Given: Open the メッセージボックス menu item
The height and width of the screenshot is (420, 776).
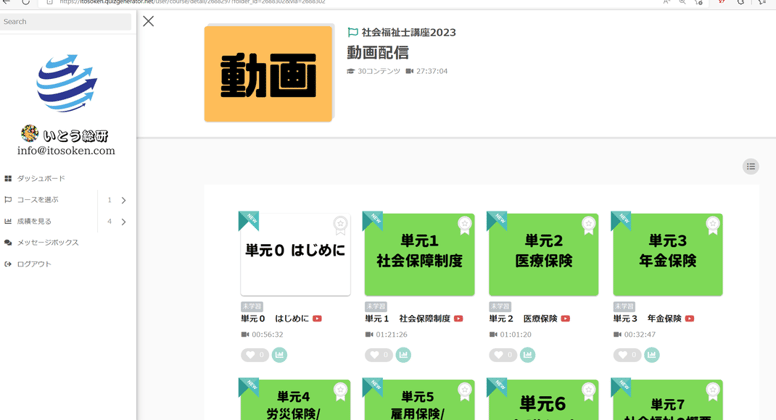Looking at the screenshot, I should coord(48,242).
